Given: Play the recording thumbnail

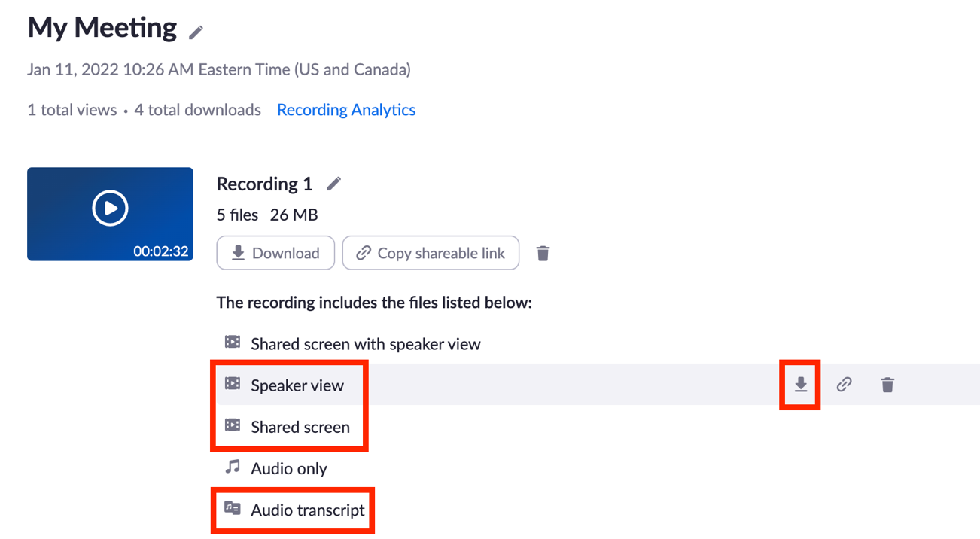Looking at the screenshot, I should coord(110,209).
